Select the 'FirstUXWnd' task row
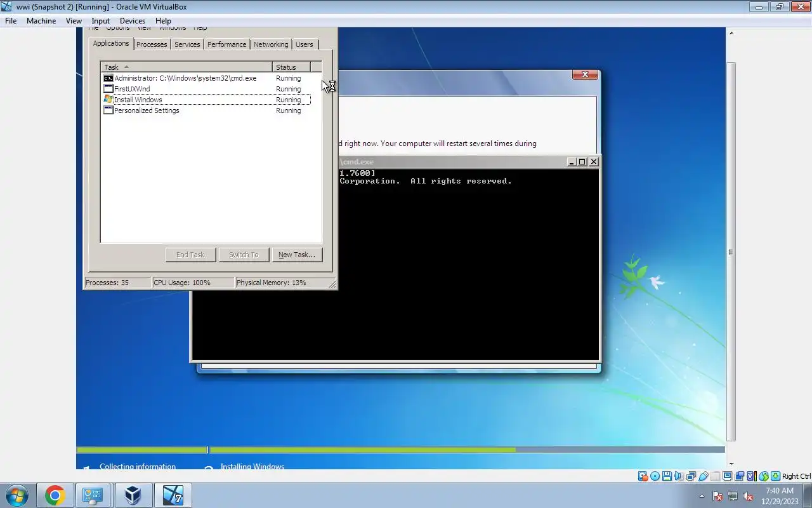 click(206, 89)
